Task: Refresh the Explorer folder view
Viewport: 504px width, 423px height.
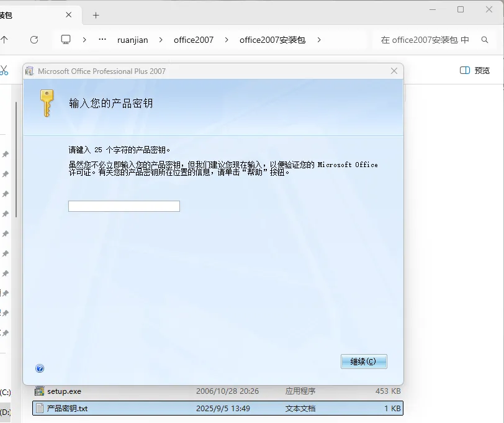Action: 34,40
